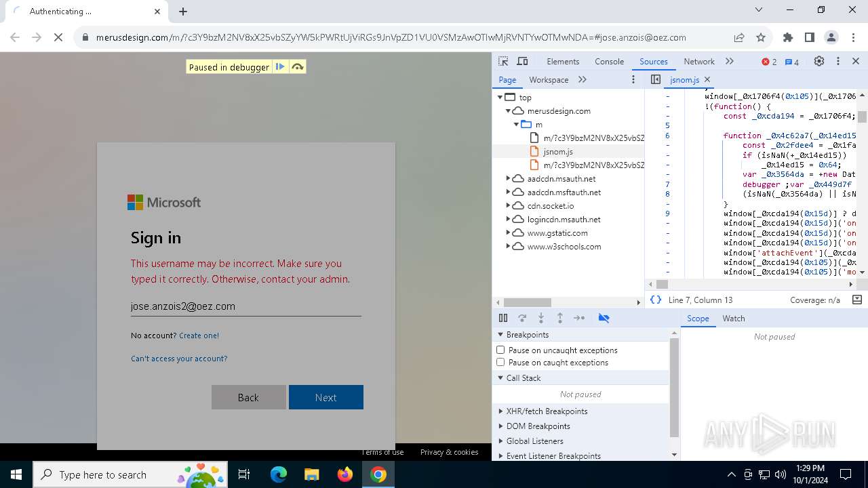Step into next function call button

pos(541,318)
